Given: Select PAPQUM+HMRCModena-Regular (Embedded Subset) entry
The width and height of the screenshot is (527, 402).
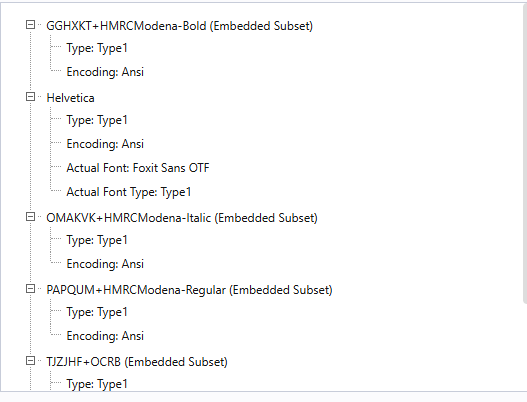Looking at the screenshot, I should (189, 290).
